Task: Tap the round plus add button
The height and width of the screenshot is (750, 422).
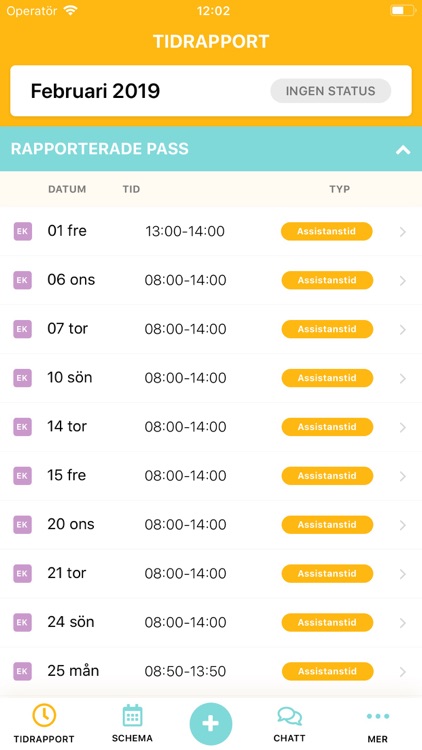Action: tap(211, 724)
